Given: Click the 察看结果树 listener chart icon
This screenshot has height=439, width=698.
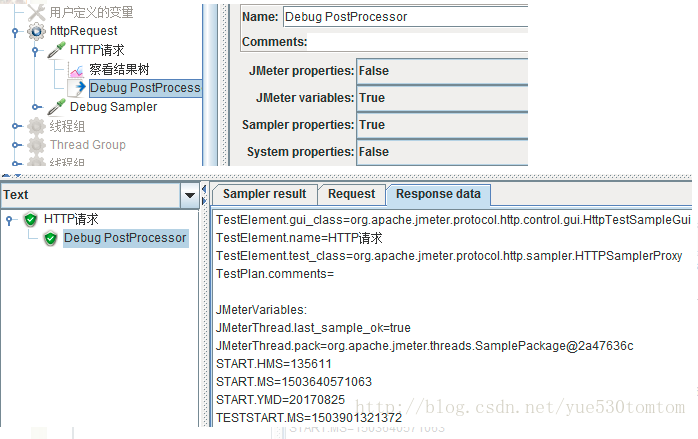Looking at the screenshot, I should (76, 69).
